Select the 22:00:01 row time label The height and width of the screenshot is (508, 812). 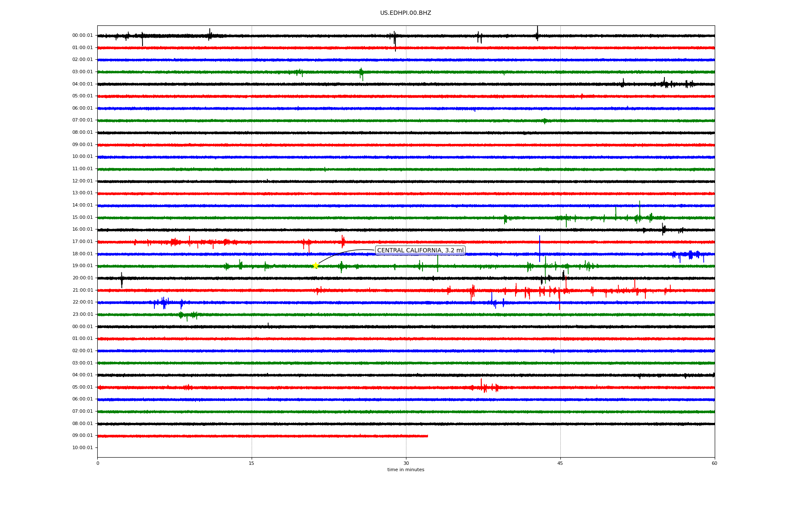[x=82, y=302]
